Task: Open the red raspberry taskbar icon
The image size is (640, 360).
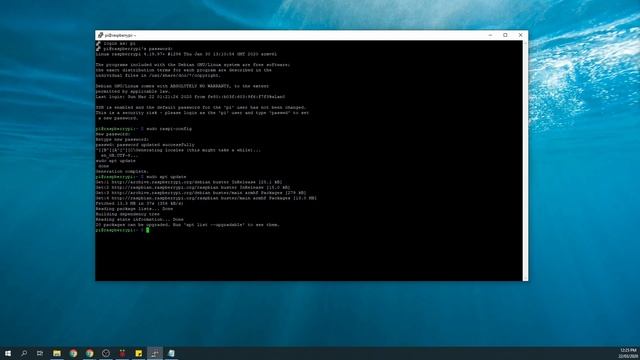Action: click(x=122, y=353)
